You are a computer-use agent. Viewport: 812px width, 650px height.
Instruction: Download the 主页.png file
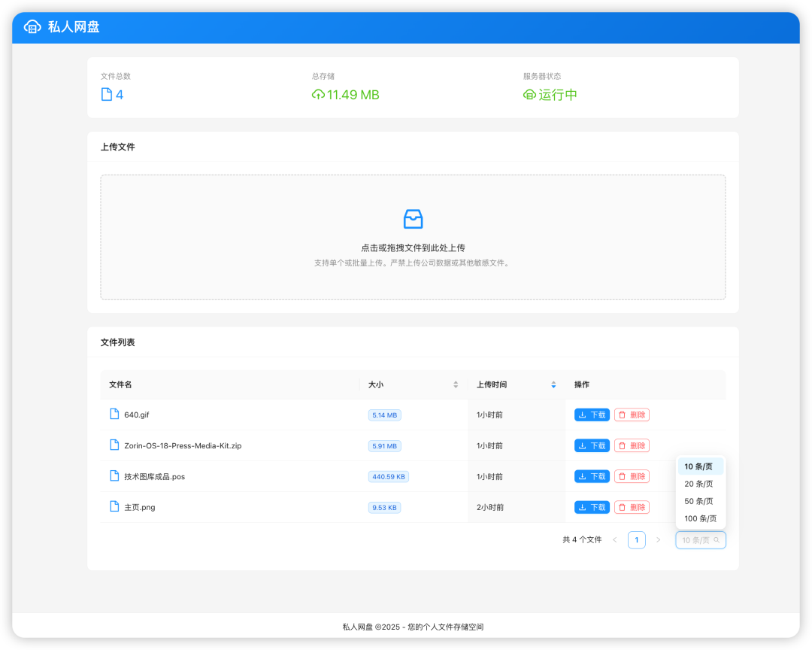592,508
